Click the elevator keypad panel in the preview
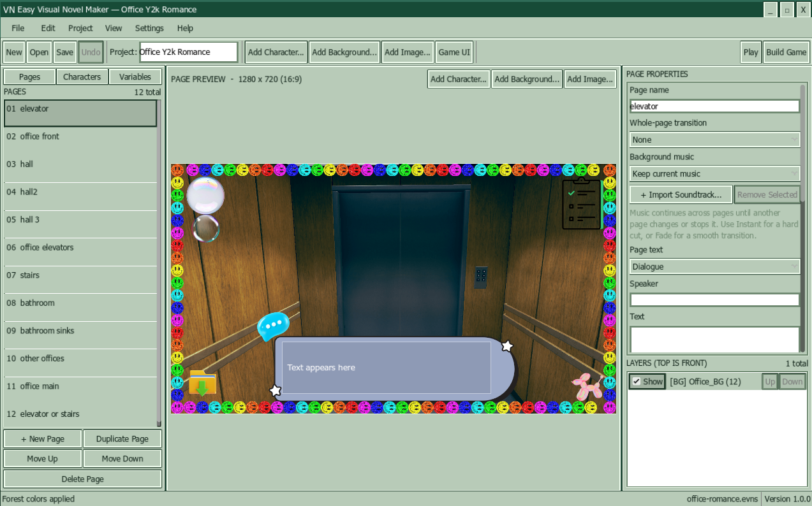Viewport: 812px width, 506px height. point(480,277)
